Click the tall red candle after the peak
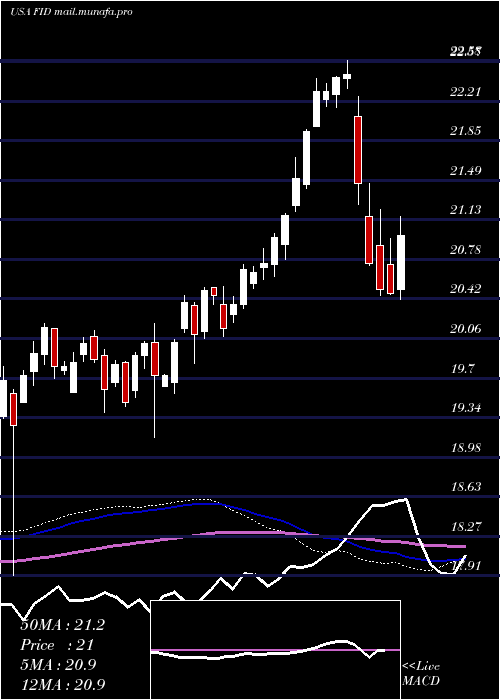 pos(358,150)
